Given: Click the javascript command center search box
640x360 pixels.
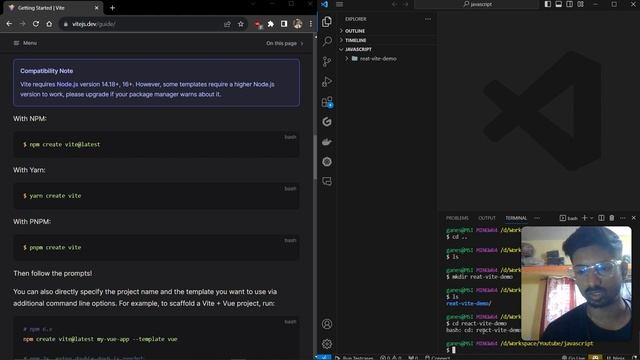Looking at the screenshot, I should tap(476, 4).
